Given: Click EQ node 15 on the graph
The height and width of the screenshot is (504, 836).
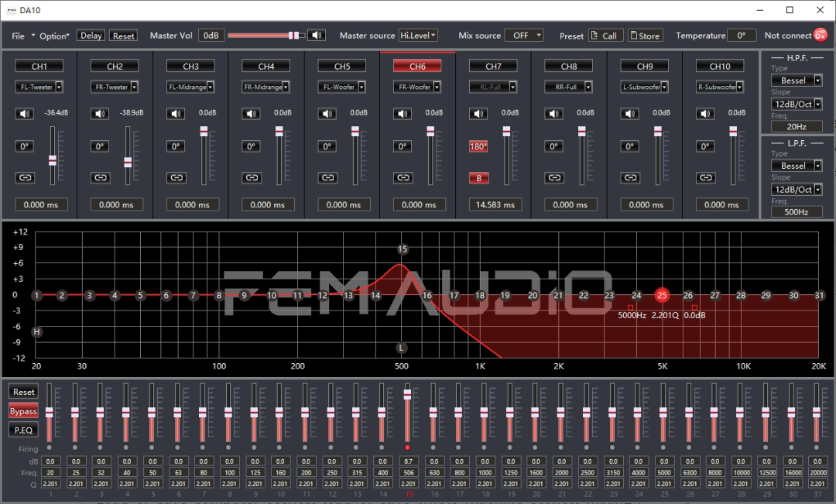Looking at the screenshot, I should (x=403, y=249).
